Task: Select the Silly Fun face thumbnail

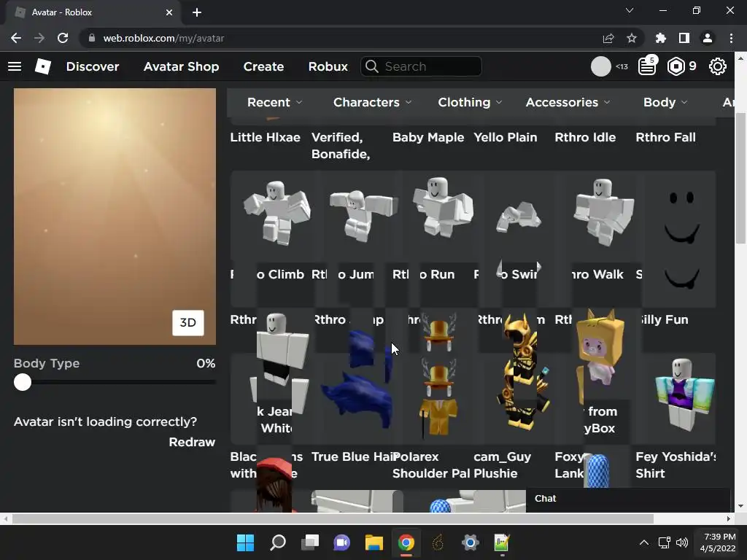Action: pos(681,219)
